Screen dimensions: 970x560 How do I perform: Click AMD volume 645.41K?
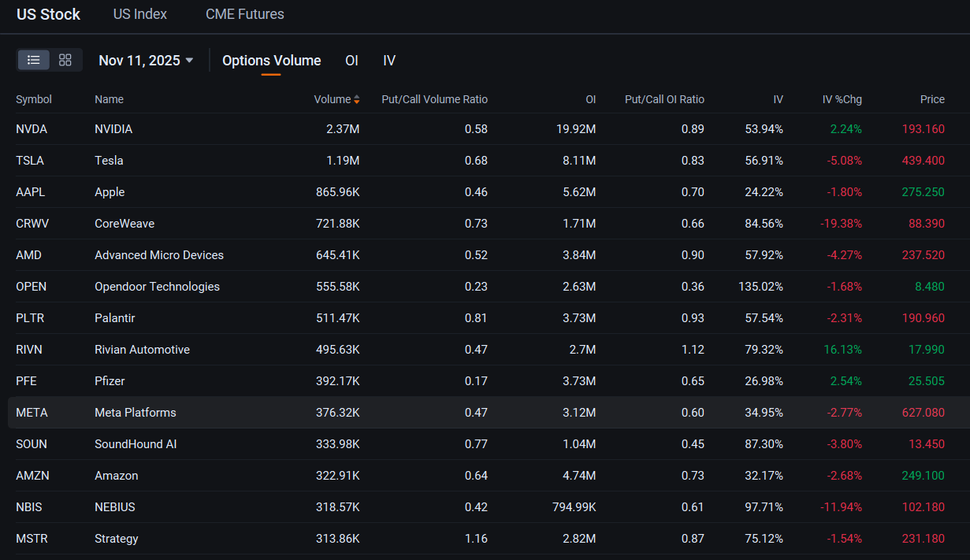pos(337,255)
